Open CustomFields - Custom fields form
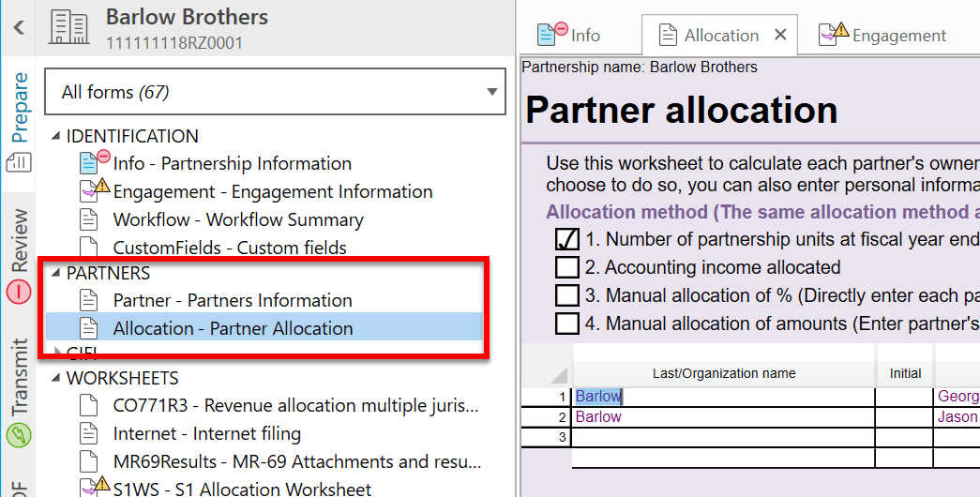Screen dimensions: 980x497 tap(230, 248)
